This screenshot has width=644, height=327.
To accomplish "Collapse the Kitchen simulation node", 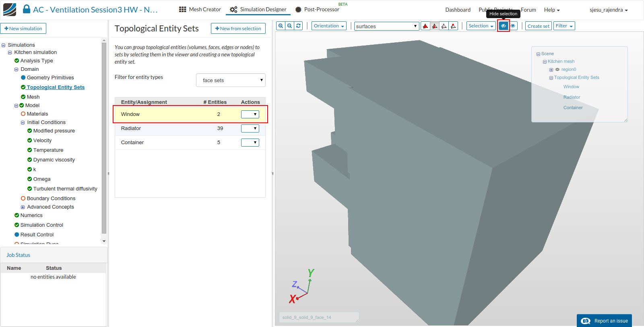I will (x=10, y=53).
